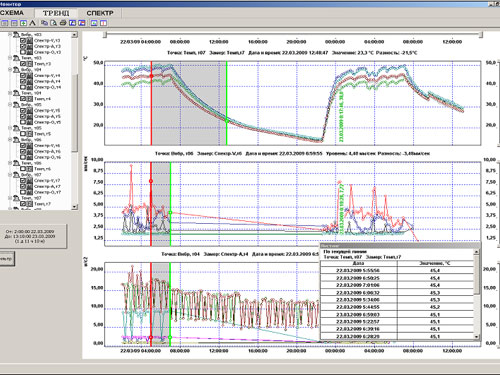
Task: Click the green plus add-chart toolbar icon
Action: 23,23
